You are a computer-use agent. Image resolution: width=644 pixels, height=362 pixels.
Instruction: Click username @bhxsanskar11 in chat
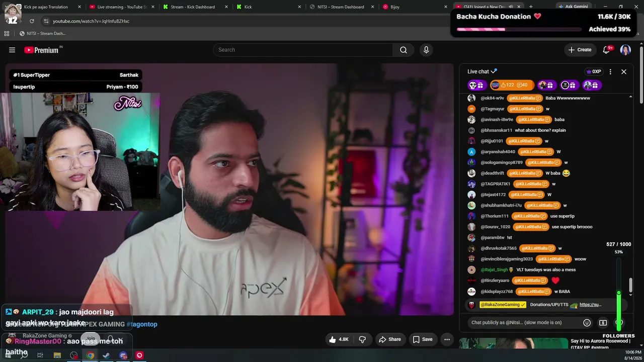coord(497,130)
